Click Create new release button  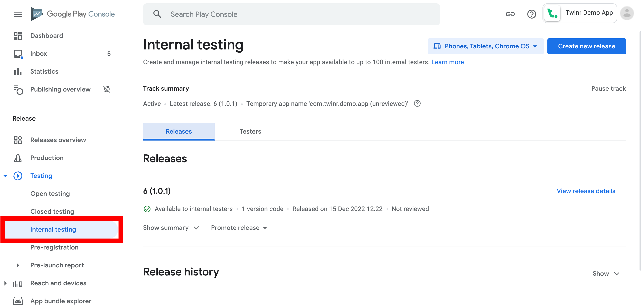(586, 46)
